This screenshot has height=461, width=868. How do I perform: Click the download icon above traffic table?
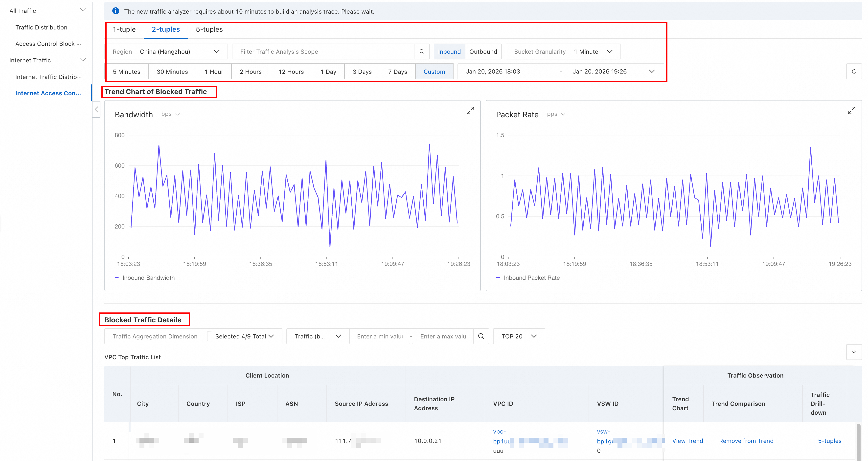(854, 352)
